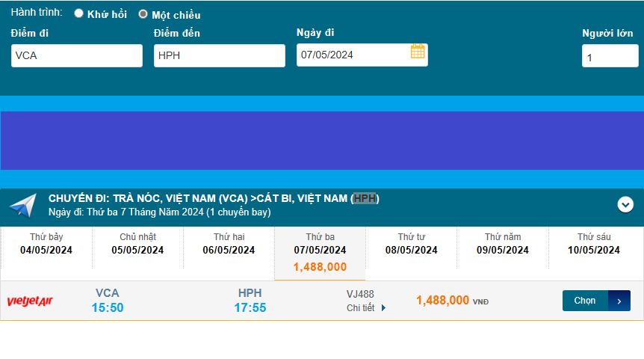Screen dimensions: 644x359
Task: Click the Chi tiết arrow icon
Action: (x=384, y=307)
